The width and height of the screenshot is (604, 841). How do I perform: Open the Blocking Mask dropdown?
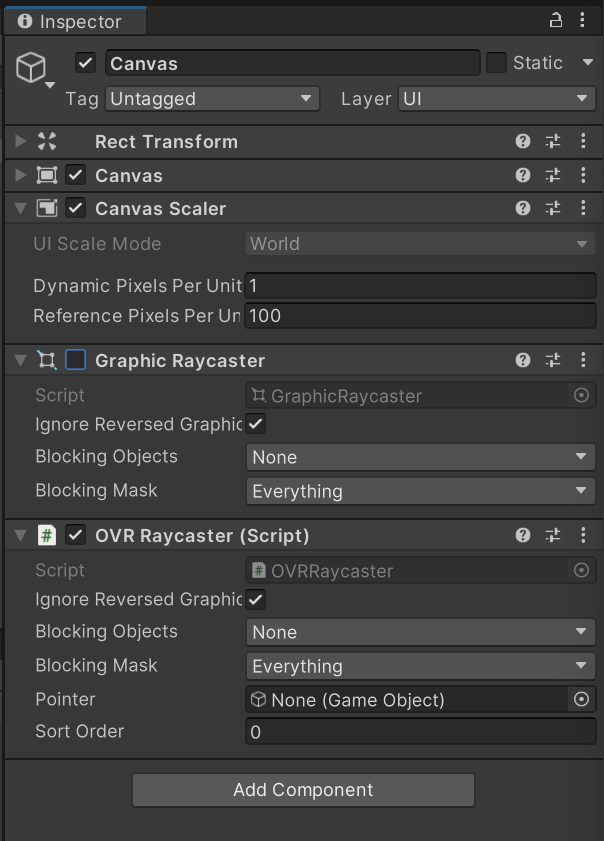(420, 491)
